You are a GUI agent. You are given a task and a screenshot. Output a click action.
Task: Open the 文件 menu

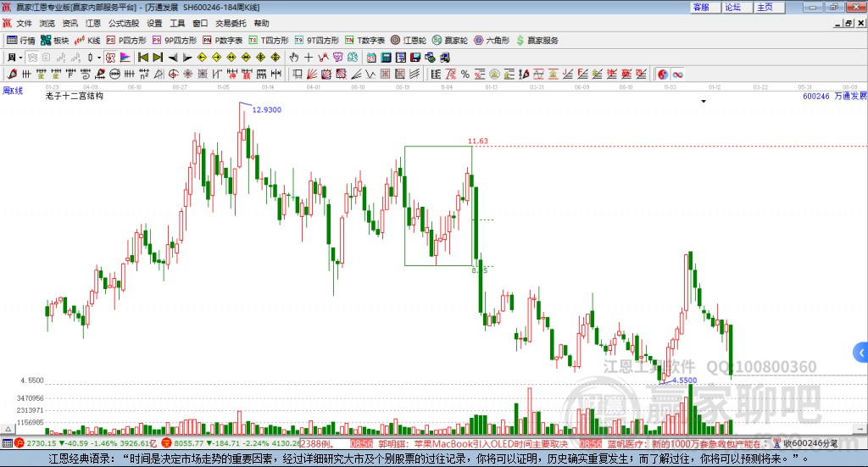coord(24,23)
